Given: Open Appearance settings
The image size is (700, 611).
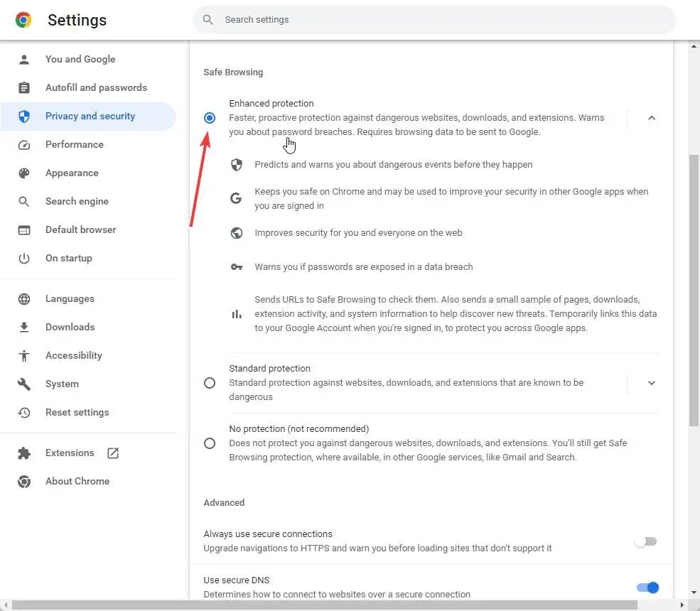Looking at the screenshot, I should [88, 173].
